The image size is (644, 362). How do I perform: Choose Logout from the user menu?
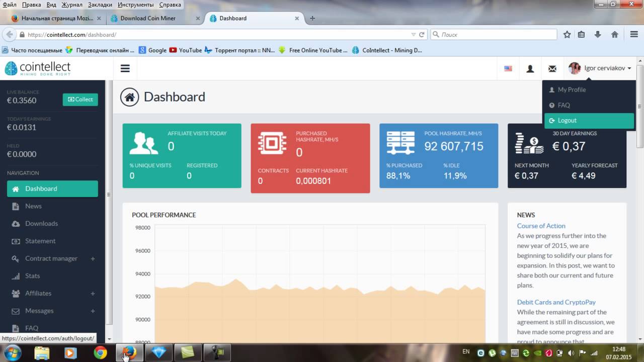coord(589,121)
